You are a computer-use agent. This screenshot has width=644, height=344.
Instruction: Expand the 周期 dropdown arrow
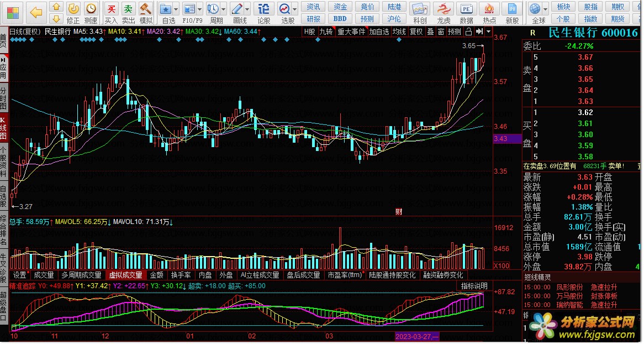(x=224, y=9)
